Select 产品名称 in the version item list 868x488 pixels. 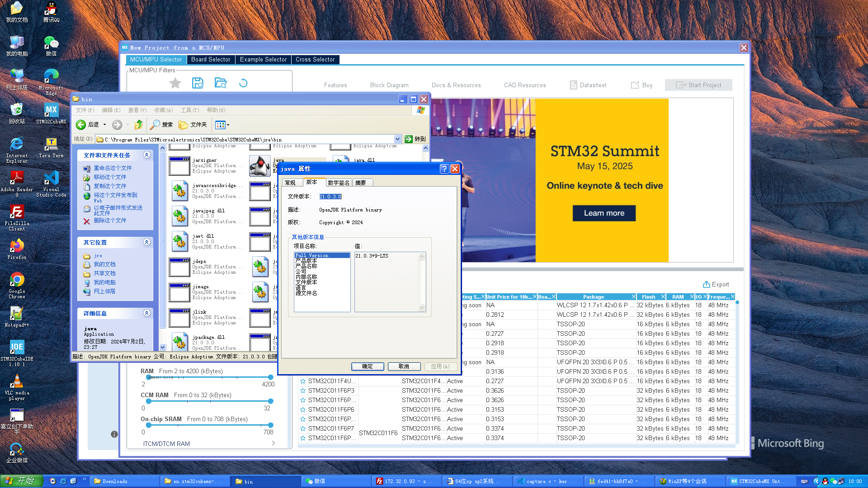pyautogui.click(x=307, y=266)
